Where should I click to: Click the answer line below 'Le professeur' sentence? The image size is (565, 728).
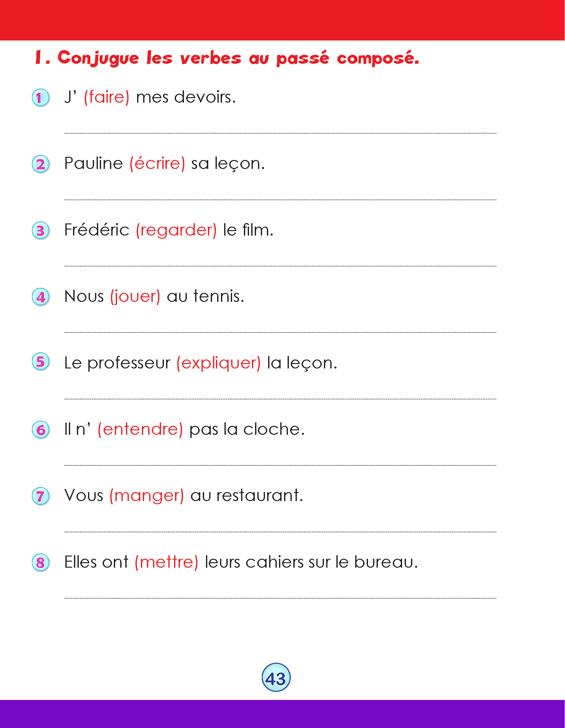280,399
